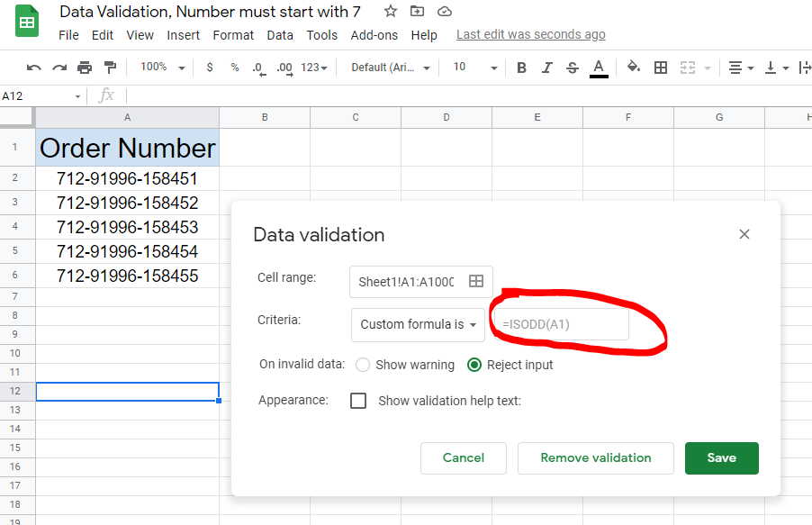Open the Custom formula is dropdown
This screenshot has width=812, height=525.
pyautogui.click(x=418, y=324)
